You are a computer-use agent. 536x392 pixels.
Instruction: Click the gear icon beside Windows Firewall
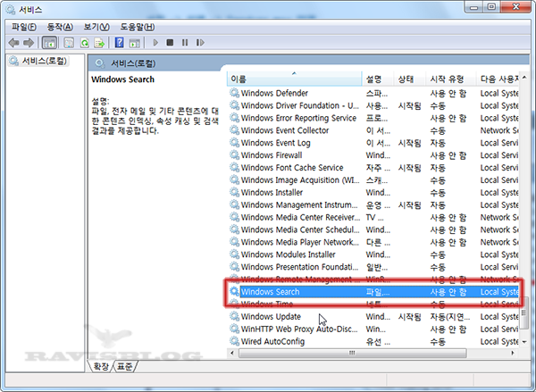pos(234,154)
